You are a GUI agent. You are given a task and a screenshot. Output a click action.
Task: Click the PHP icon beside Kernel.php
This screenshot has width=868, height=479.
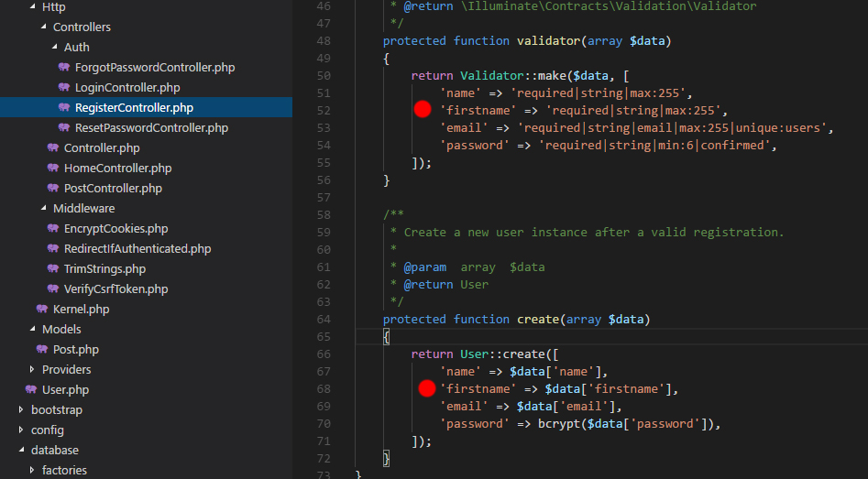[x=42, y=309]
